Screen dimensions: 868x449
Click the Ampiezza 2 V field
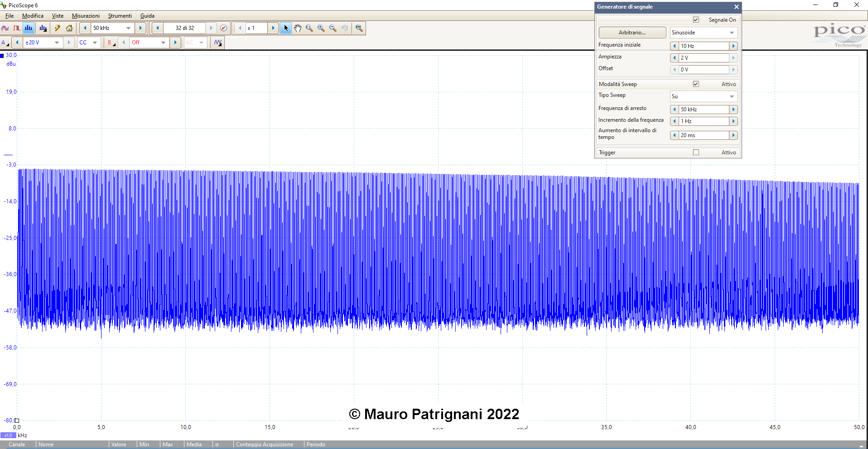[x=704, y=58]
